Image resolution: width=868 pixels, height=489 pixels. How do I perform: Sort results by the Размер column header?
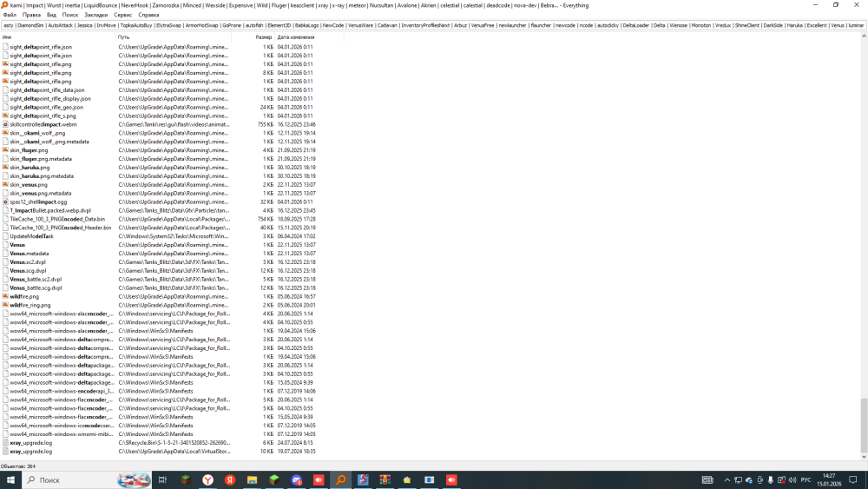click(253, 37)
